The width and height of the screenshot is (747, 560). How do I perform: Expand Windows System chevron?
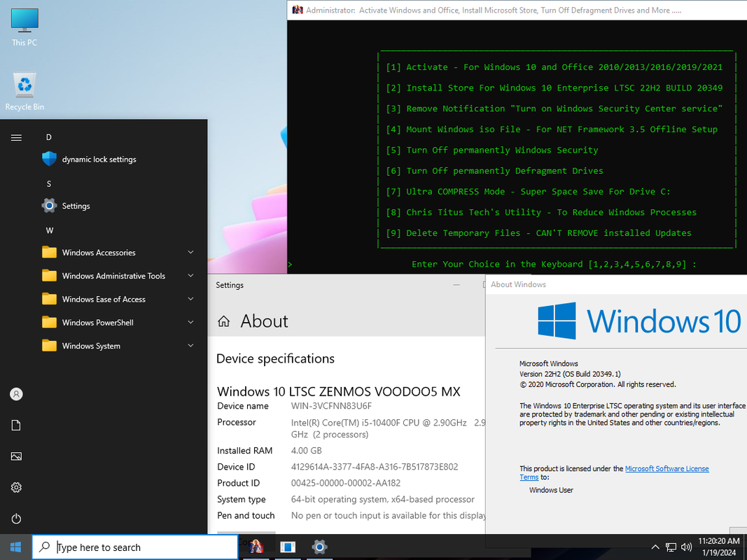coord(190,345)
